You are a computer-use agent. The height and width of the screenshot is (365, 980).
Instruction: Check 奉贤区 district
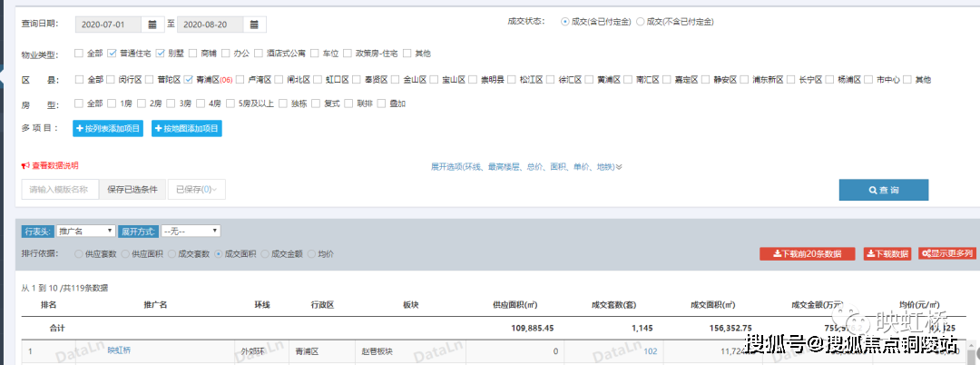click(357, 79)
